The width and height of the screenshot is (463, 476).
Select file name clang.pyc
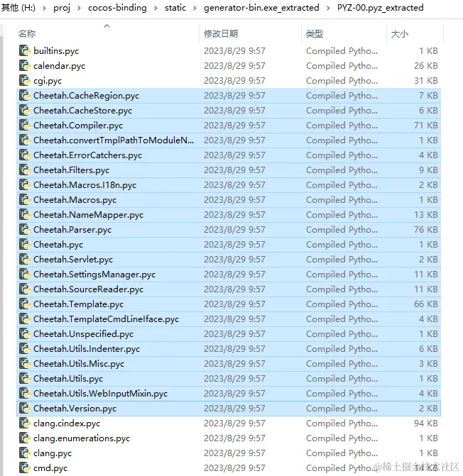[x=53, y=453]
